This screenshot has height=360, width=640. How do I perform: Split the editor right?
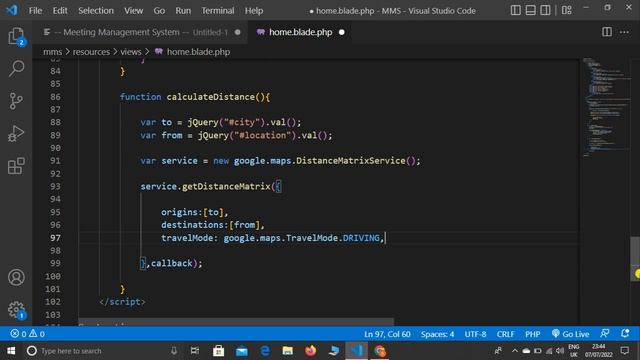pos(607,32)
